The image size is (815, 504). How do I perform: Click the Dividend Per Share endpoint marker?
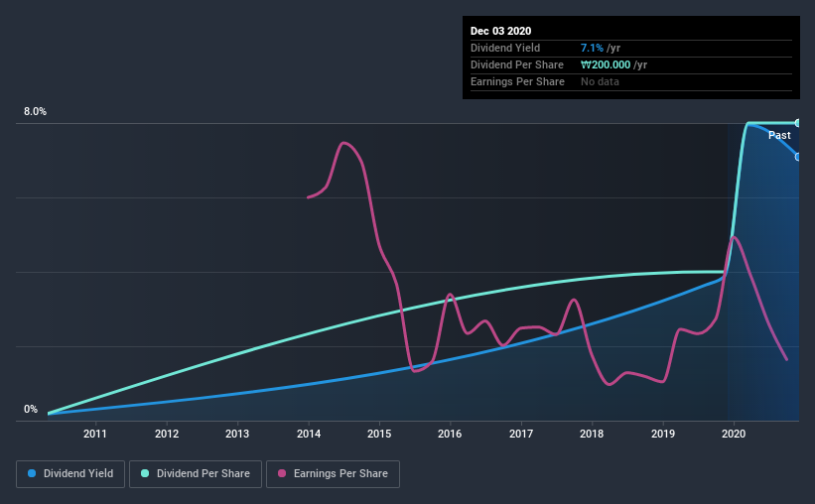(x=797, y=124)
